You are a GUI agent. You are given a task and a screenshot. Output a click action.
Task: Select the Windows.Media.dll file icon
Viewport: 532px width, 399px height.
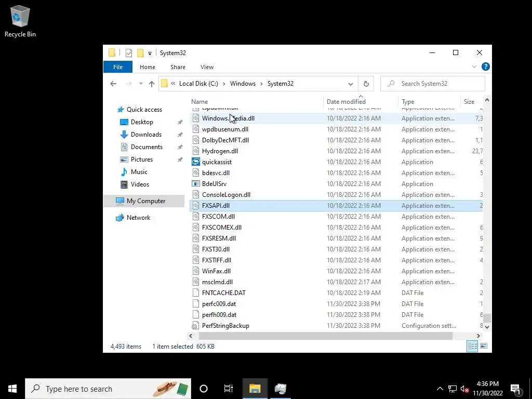click(195, 118)
